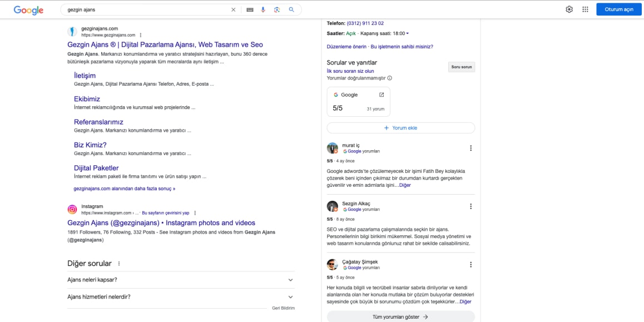Expand murat iç's review with Diğer
644x322 pixels.
click(405, 185)
